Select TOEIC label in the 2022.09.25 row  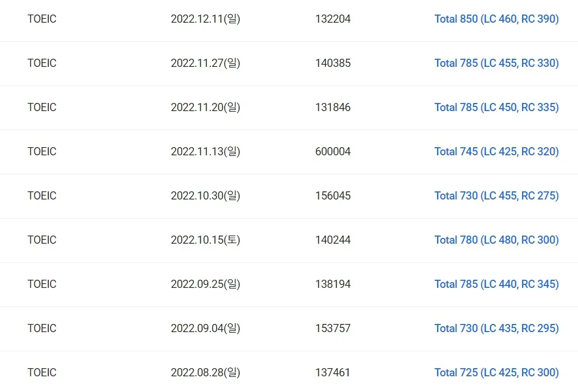click(42, 284)
